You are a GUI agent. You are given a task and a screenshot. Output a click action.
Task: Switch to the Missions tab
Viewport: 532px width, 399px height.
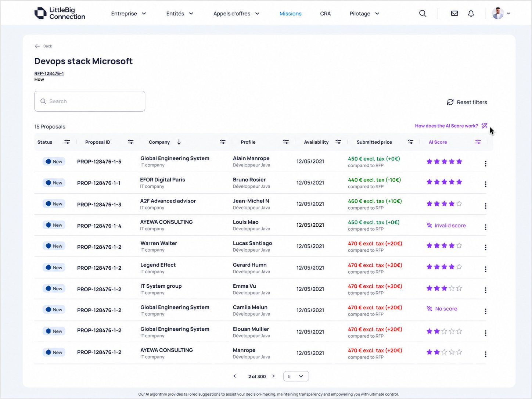pos(290,14)
